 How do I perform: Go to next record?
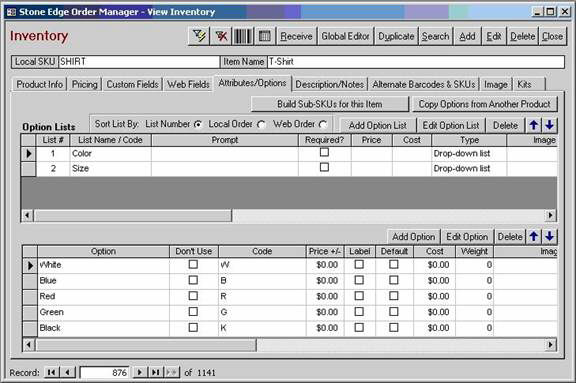pyautogui.click(x=140, y=372)
